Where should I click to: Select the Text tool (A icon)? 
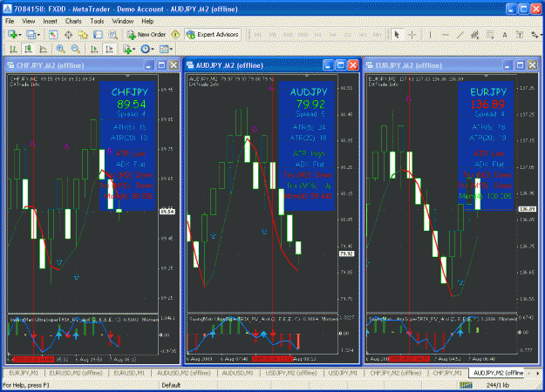(505, 34)
